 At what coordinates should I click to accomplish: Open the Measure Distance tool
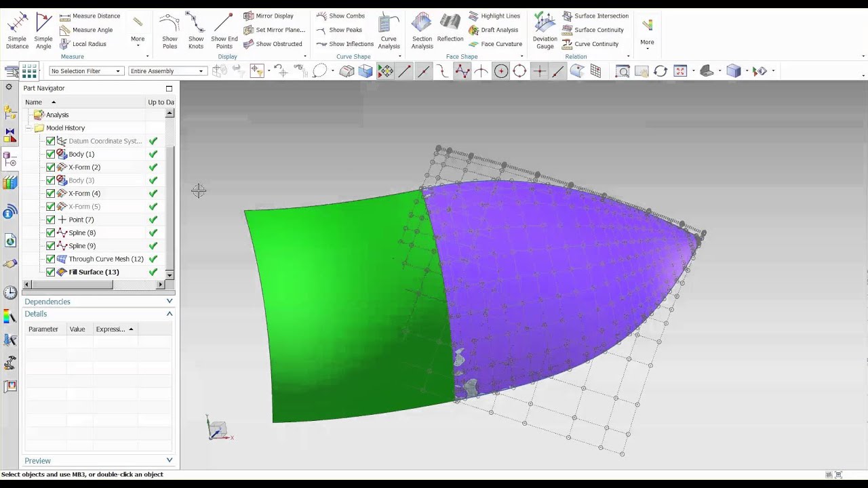click(x=90, y=16)
